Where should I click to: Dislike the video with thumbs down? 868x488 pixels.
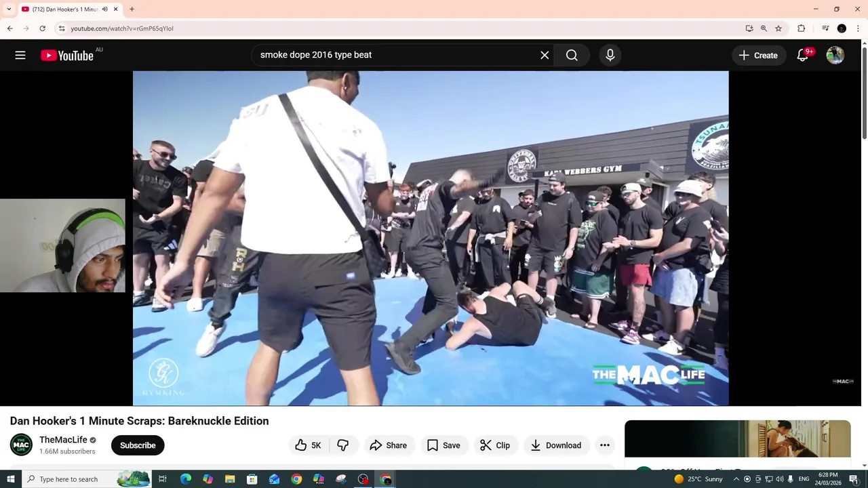click(343, 445)
